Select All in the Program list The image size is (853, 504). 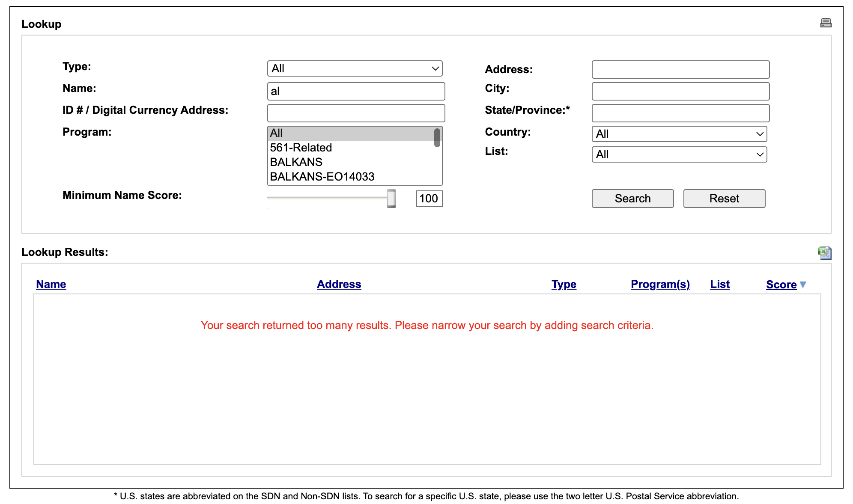(x=351, y=133)
